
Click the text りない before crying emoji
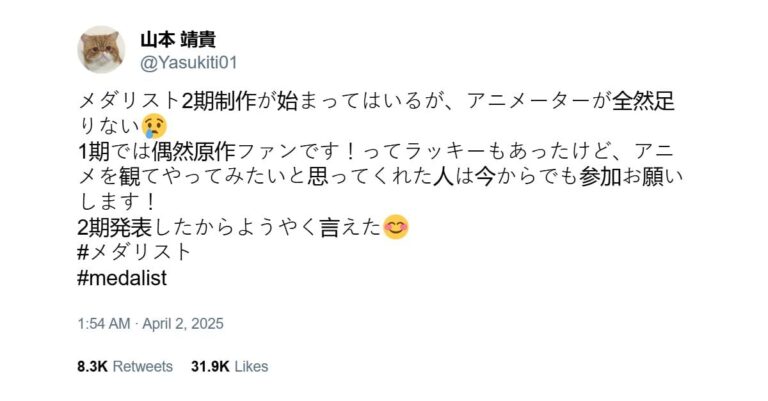(x=110, y=126)
